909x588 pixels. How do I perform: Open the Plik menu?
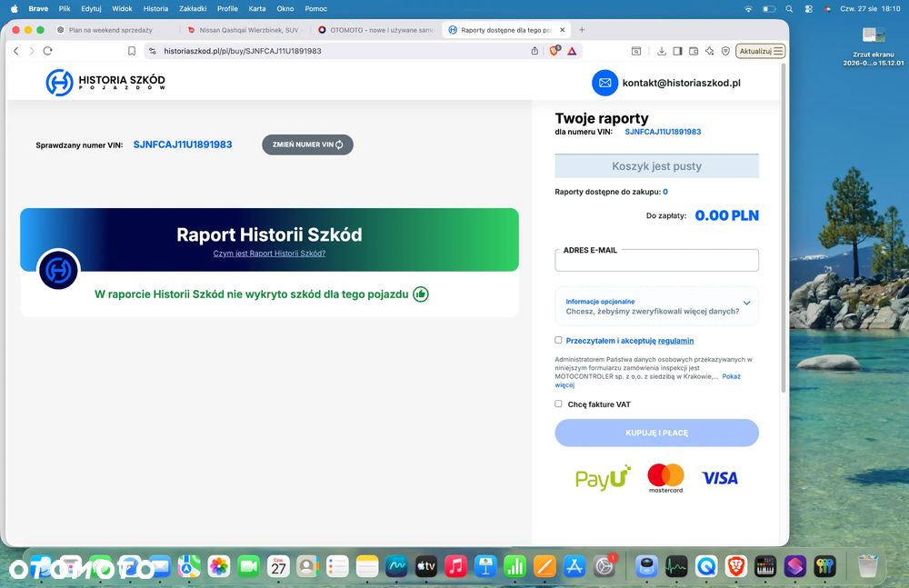point(65,9)
